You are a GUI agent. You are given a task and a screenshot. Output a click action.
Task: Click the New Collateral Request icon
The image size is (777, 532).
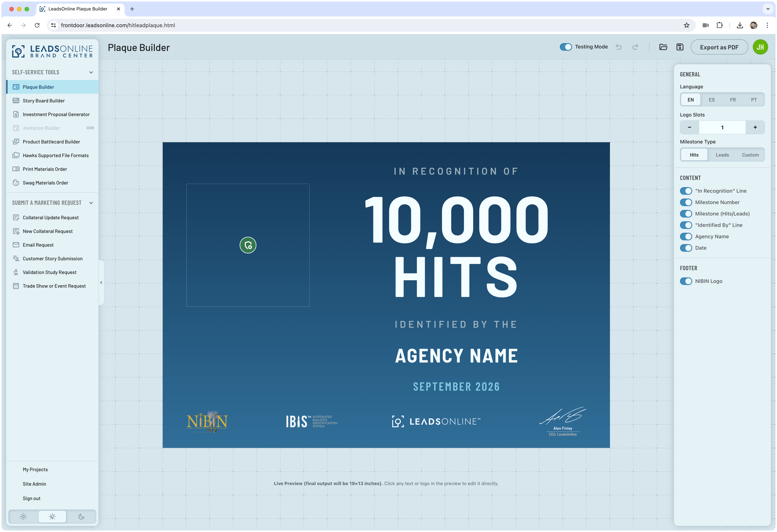coord(16,231)
